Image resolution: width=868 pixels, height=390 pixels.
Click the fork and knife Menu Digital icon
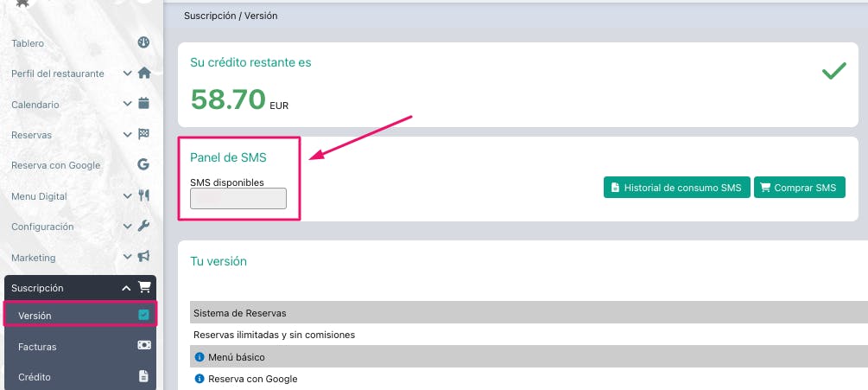click(x=144, y=196)
